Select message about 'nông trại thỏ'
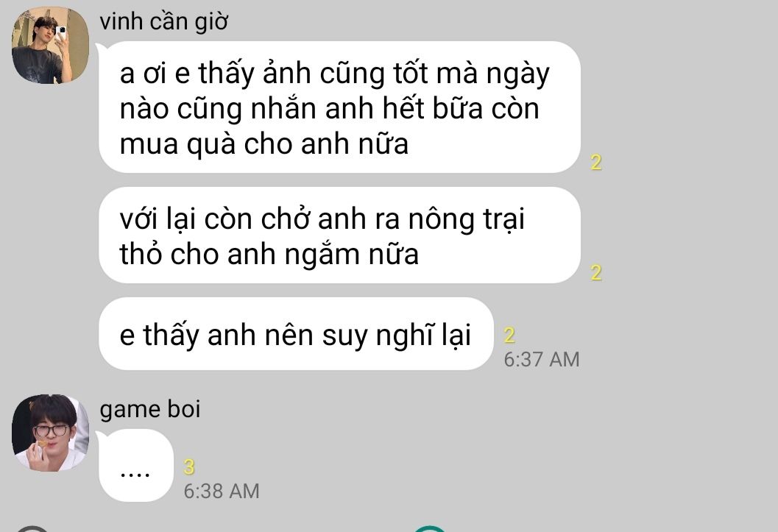Screen dimensions: 778x532 [339, 235]
